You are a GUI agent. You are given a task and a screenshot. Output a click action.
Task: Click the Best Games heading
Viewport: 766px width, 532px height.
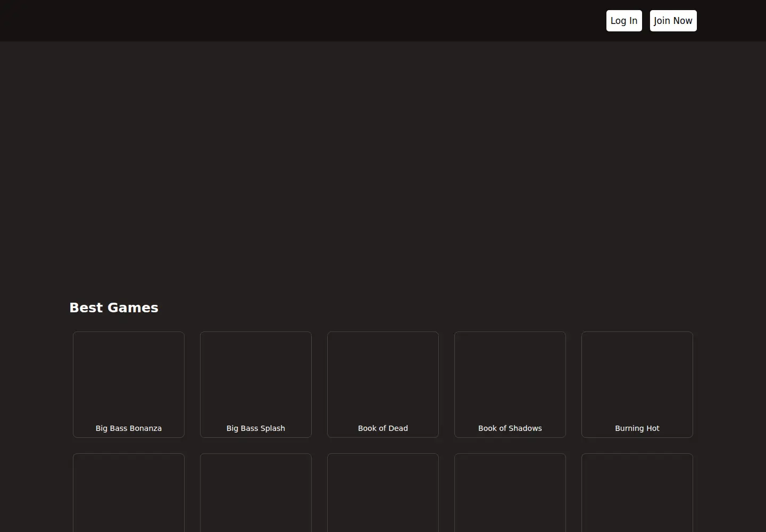114,307
